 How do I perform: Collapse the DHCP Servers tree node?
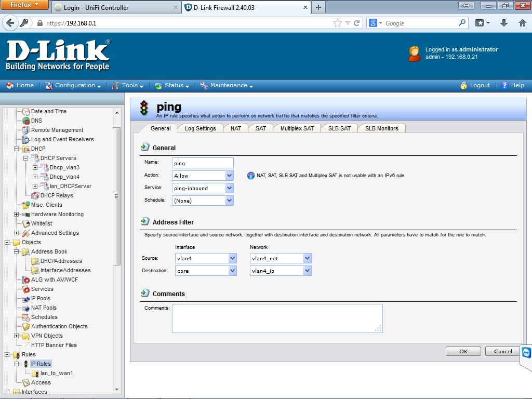[26, 158]
